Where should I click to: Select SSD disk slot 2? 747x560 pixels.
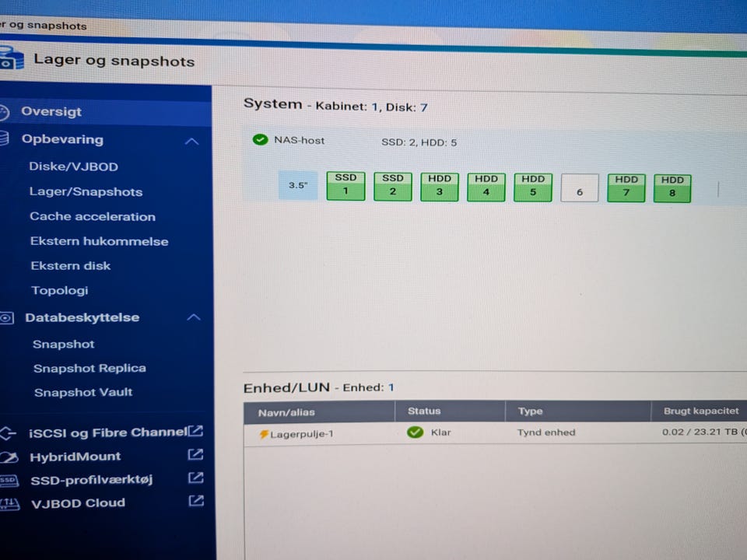coord(392,186)
